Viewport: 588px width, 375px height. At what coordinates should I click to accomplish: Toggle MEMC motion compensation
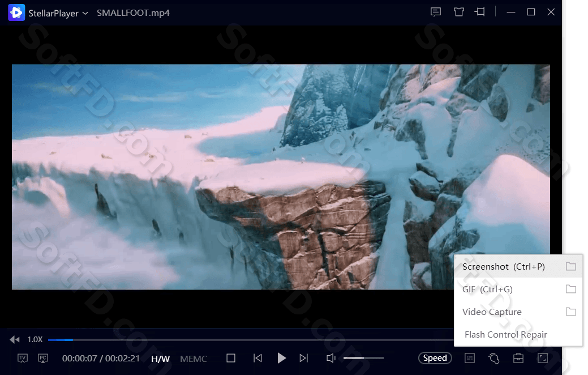[x=194, y=359]
